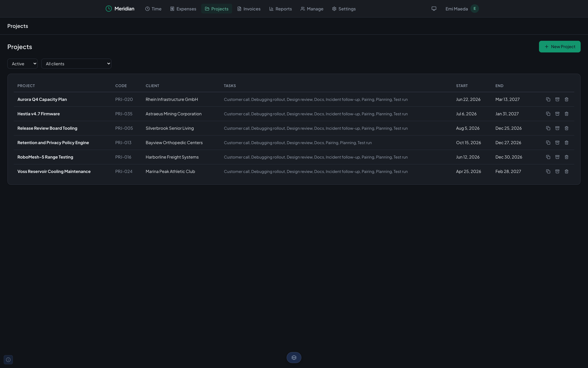Open the Active status filter dropdown
Image resolution: width=588 pixels, height=368 pixels.
(22, 64)
